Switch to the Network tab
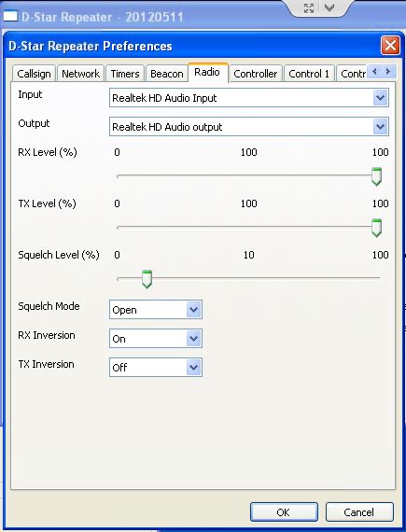406x532 pixels. point(80,74)
